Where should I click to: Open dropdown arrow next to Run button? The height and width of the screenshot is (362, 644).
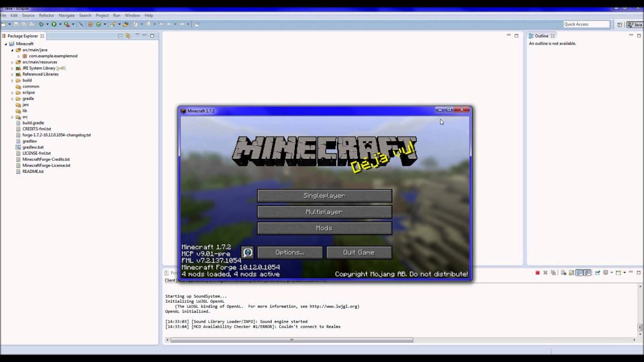(60, 24)
